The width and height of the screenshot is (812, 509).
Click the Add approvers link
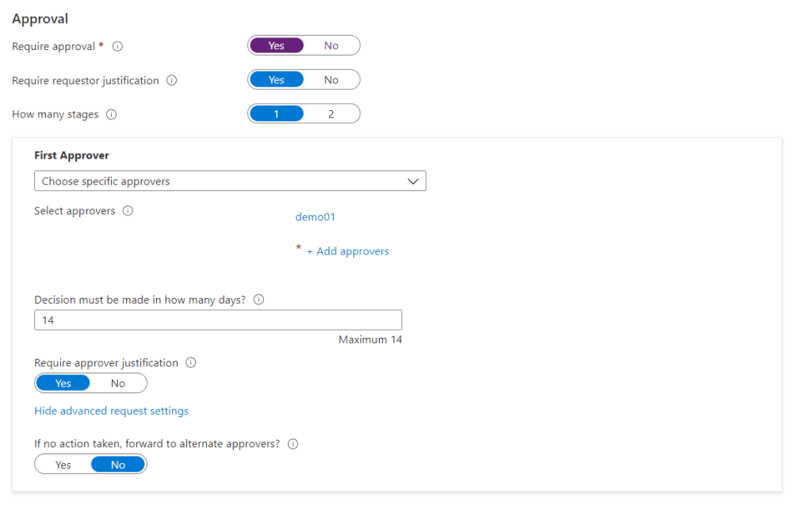coord(352,251)
